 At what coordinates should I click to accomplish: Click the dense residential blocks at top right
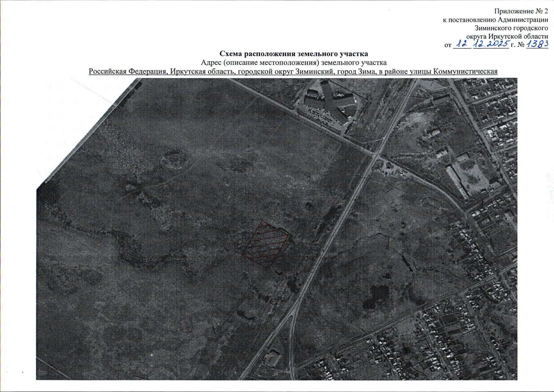[492, 104]
